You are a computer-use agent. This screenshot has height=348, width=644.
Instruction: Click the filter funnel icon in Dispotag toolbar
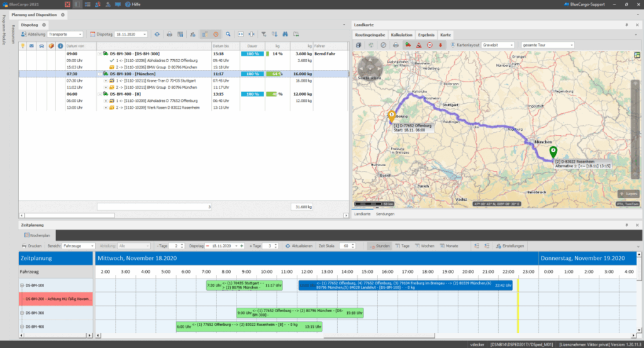point(264,34)
